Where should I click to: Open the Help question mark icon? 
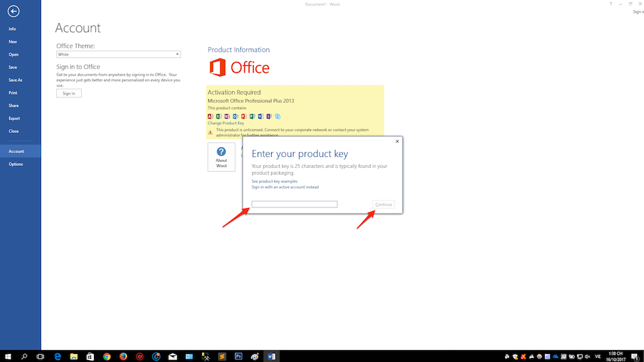[610, 4]
